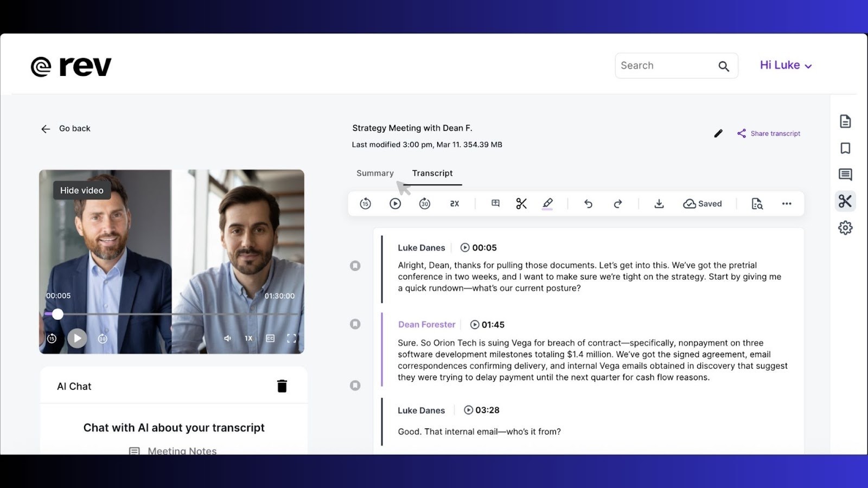This screenshot has width=868, height=488.
Task: Redo the last transcript edit
Action: pos(618,203)
